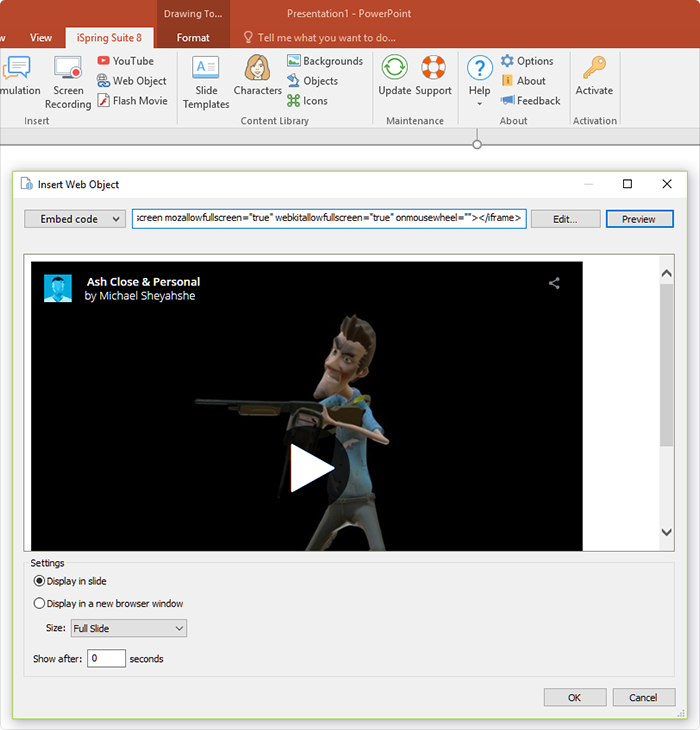Play the Ash Close & Personal video

[312, 467]
